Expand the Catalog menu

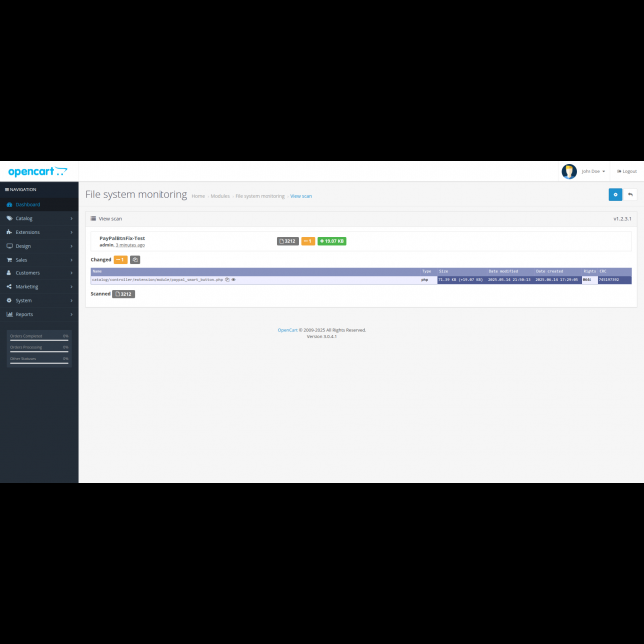coord(39,218)
